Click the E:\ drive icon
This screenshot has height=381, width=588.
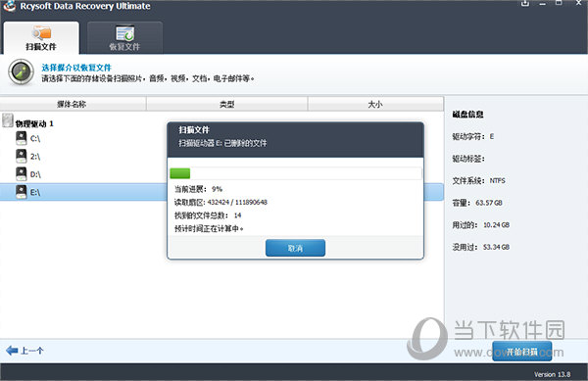pos(22,192)
